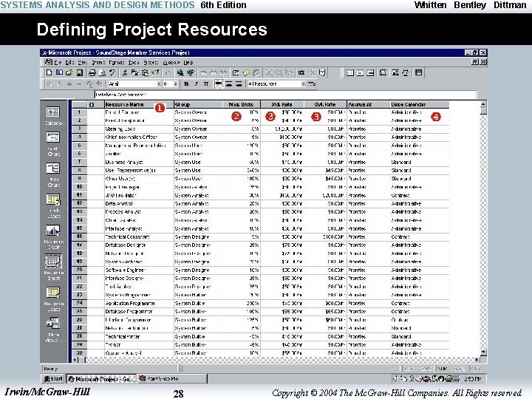532x399 pixels.
Task: Click the Indent arrow icon
Action: coord(60,83)
